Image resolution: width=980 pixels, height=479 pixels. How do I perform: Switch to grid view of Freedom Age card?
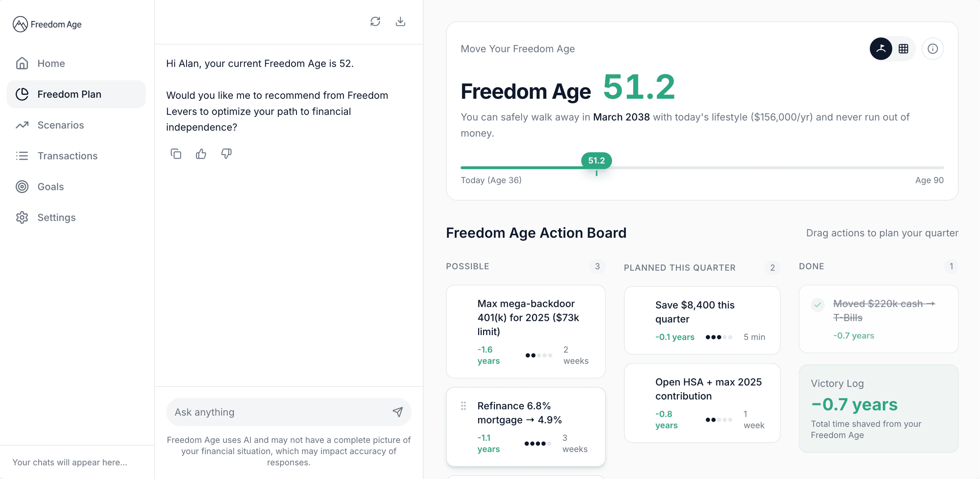pos(904,48)
